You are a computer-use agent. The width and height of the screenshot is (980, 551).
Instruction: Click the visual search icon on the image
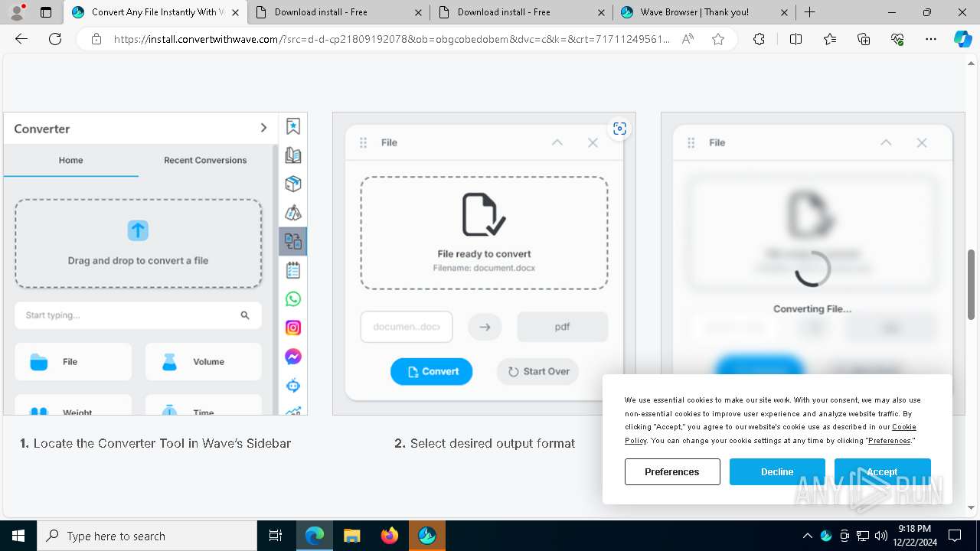619,129
